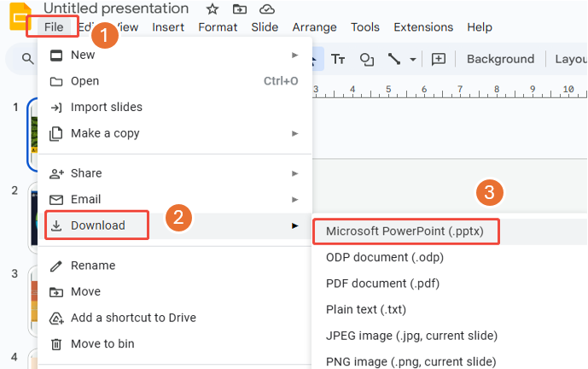Select the Text box tool

[x=338, y=59]
